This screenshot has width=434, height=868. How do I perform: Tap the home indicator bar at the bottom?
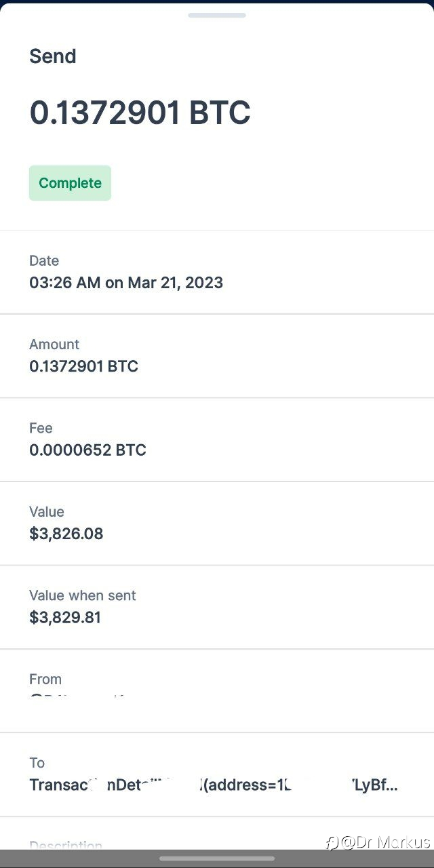[217, 859]
